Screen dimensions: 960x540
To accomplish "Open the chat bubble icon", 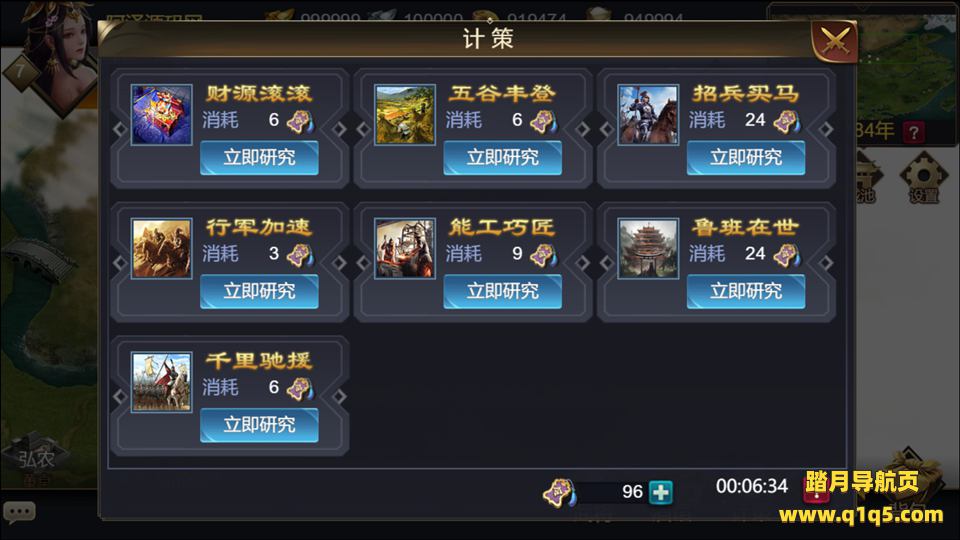I will point(19,512).
